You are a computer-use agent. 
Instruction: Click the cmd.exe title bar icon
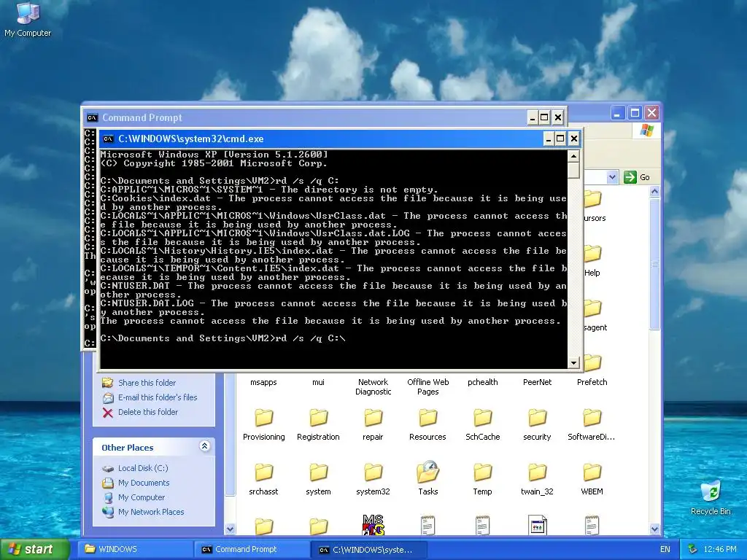[x=108, y=139]
